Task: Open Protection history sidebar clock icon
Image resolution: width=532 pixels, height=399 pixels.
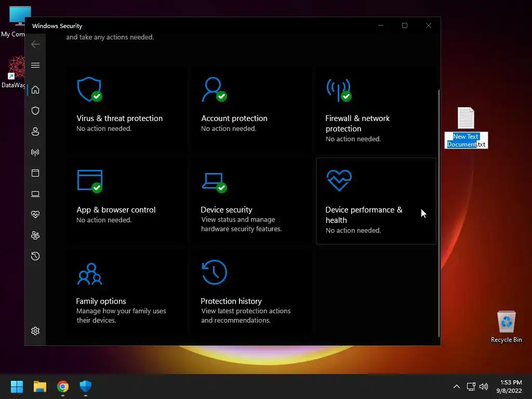Action: click(35, 256)
